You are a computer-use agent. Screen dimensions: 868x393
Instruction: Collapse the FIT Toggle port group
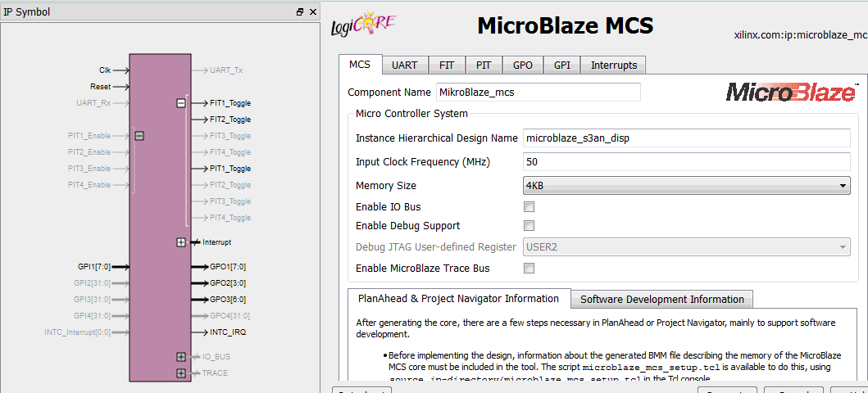181,103
